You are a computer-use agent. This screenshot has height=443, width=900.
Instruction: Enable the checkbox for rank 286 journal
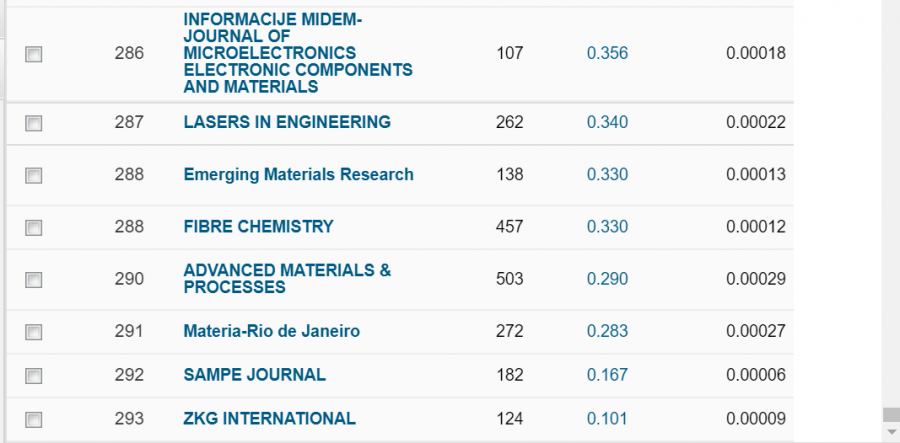point(33,55)
